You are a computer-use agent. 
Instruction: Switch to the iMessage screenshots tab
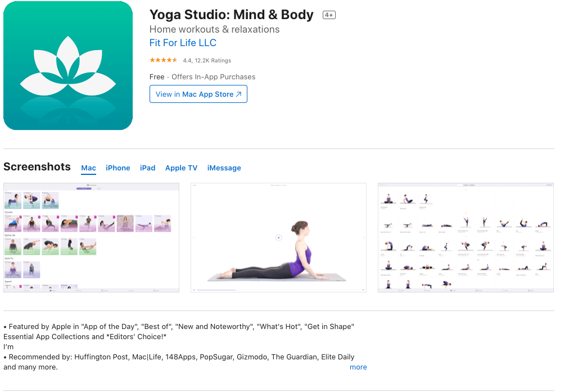(x=224, y=168)
